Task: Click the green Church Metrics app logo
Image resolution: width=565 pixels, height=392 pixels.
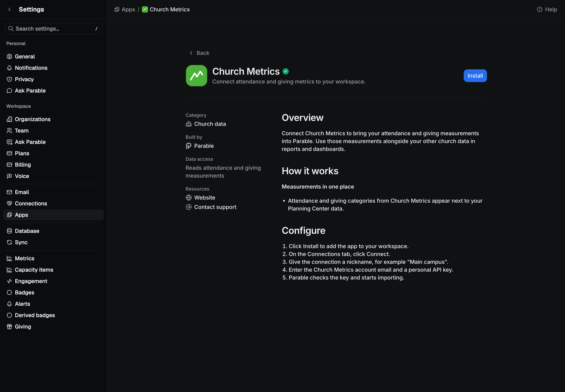Action: tap(197, 76)
